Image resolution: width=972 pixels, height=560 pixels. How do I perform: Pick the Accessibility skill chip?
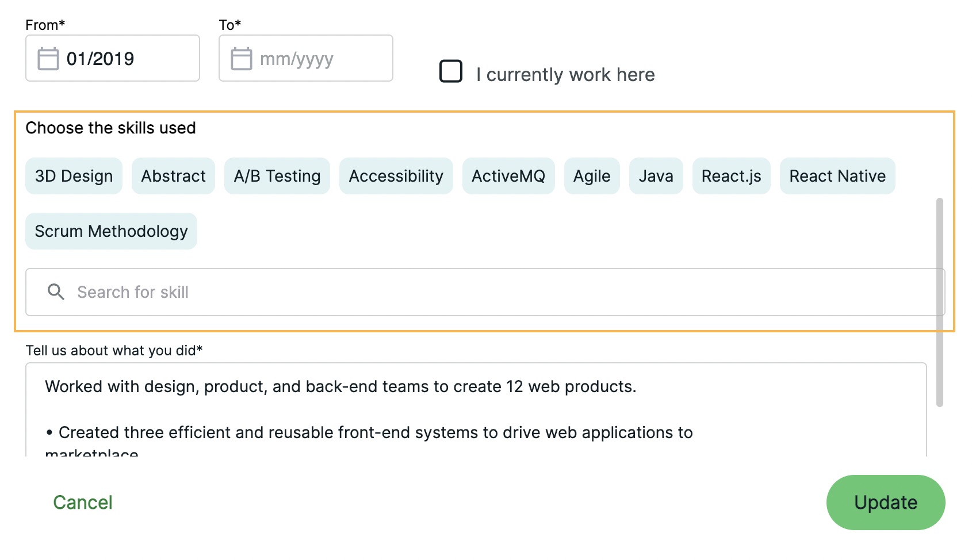[x=396, y=176]
